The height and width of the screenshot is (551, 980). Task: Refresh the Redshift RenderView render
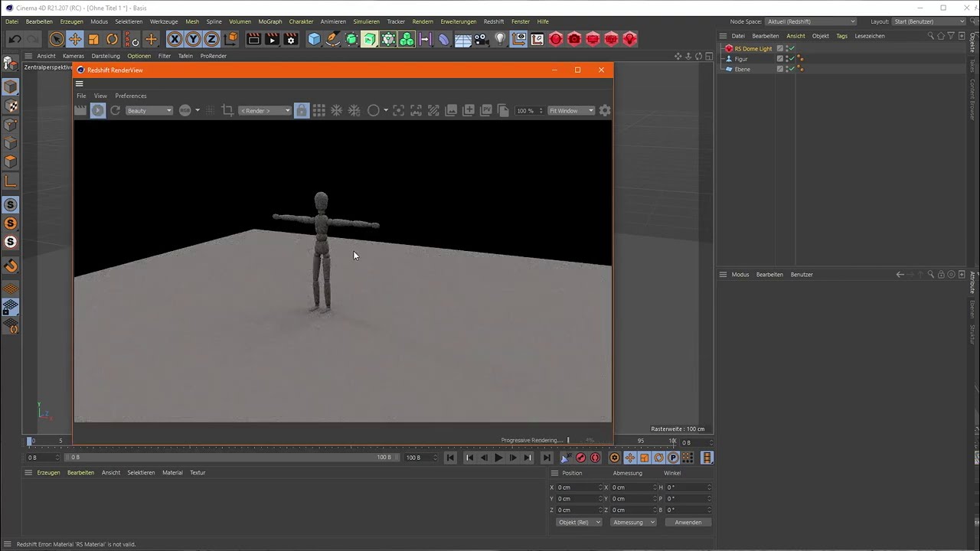pyautogui.click(x=115, y=111)
